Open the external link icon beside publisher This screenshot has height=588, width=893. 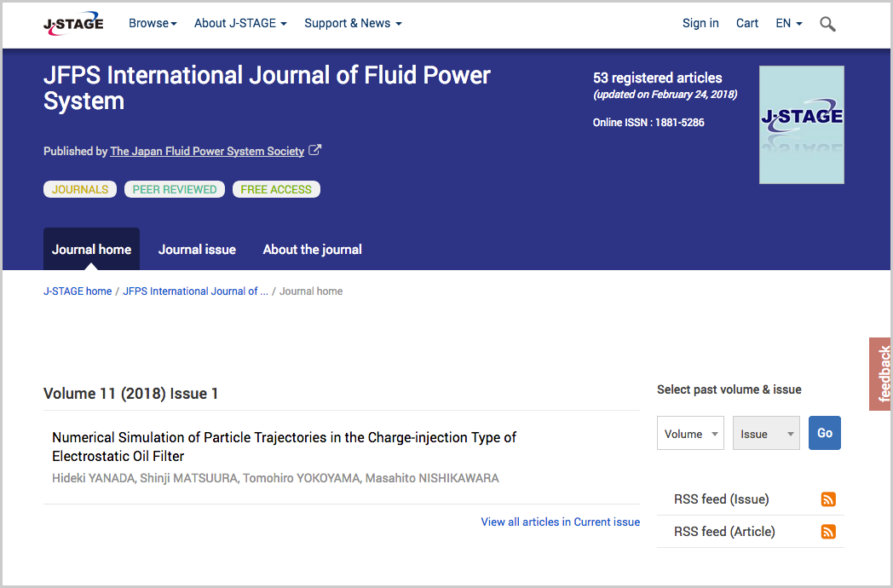coord(315,151)
